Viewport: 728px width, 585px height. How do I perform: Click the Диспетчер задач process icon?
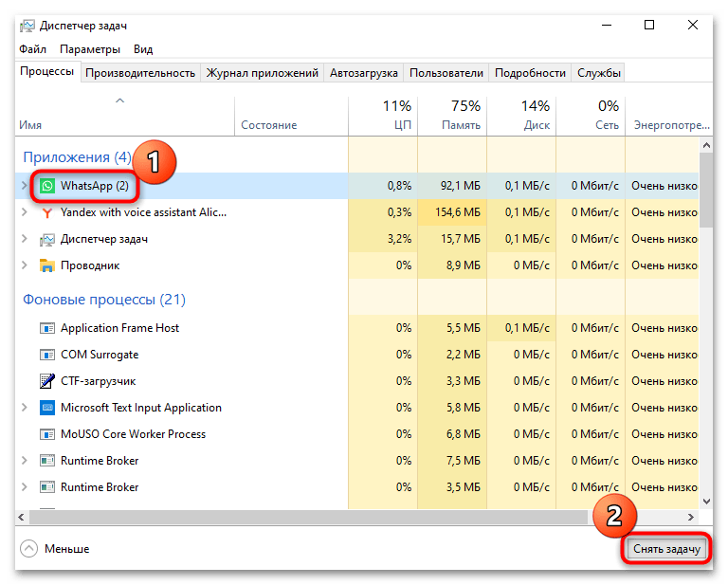tap(46, 240)
